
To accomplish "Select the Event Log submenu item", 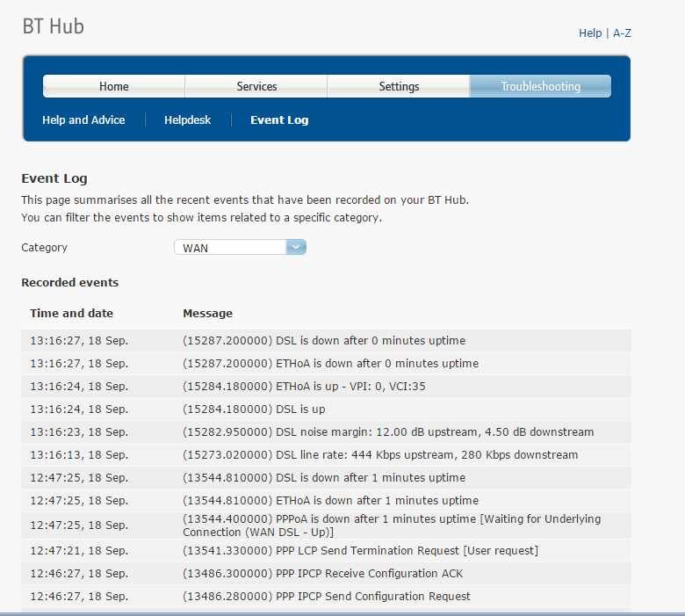I will (279, 120).
